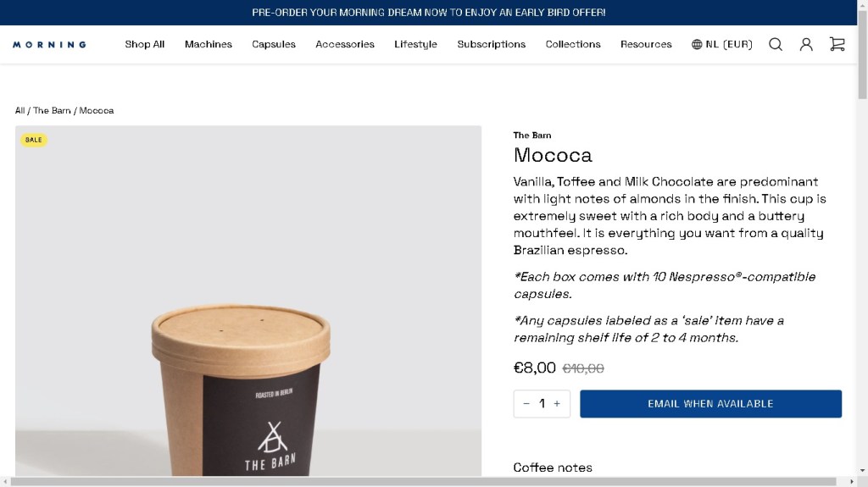
Task: Decrease quantity with minus button
Action: [526, 404]
